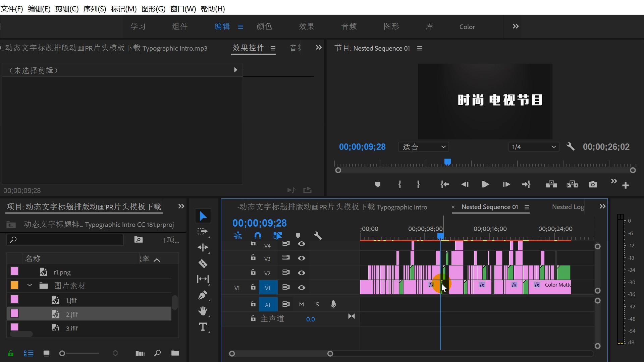
Task: Open the button editor plus icon
Action: tap(626, 185)
